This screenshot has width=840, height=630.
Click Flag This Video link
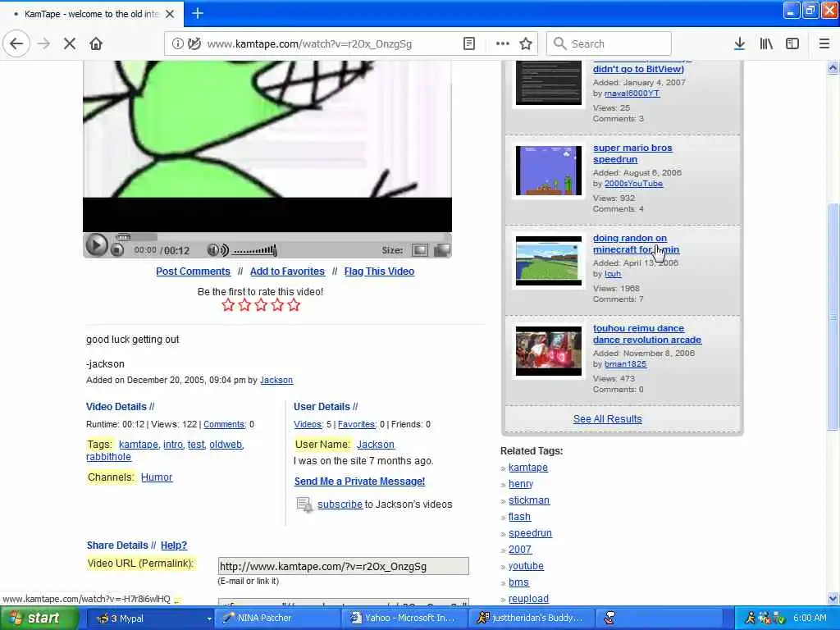pyautogui.click(x=379, y=272)
